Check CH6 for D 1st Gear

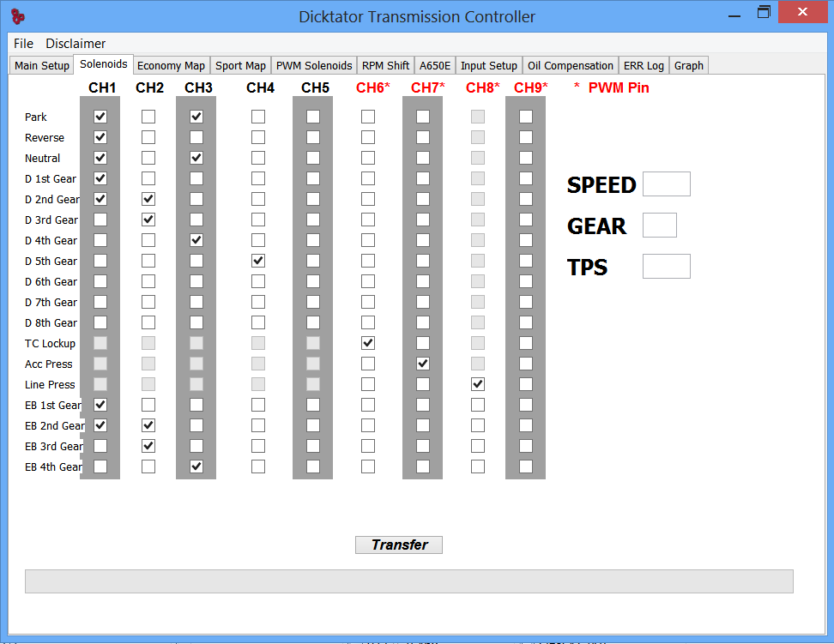[368, 178]
